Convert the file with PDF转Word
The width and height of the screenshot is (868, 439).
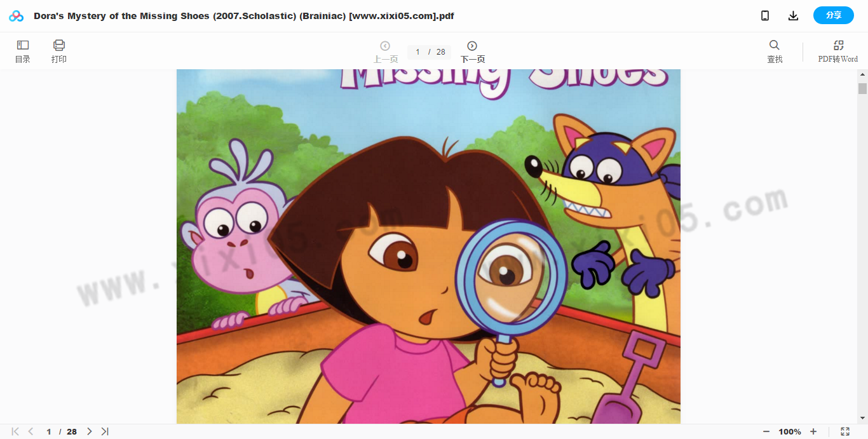point(838,51)
